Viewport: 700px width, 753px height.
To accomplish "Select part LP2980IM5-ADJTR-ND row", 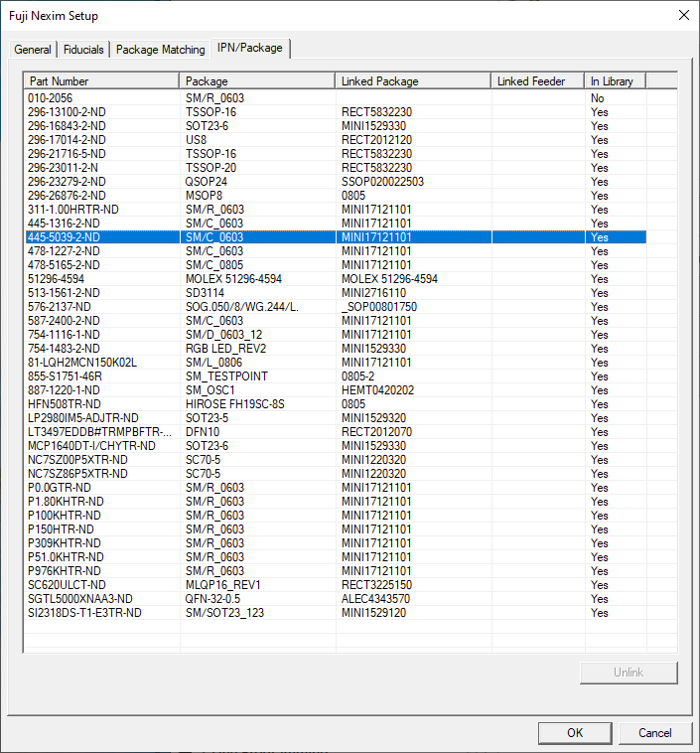I will pos(336,418).
